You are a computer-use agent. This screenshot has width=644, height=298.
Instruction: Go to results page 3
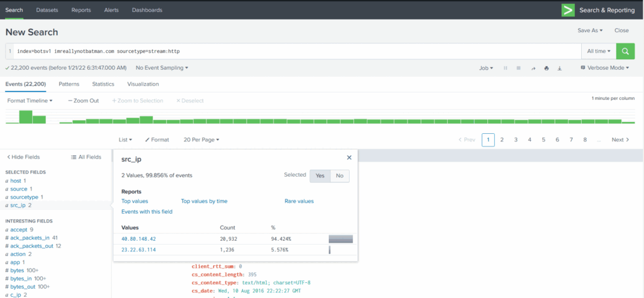tap(516, 140)
